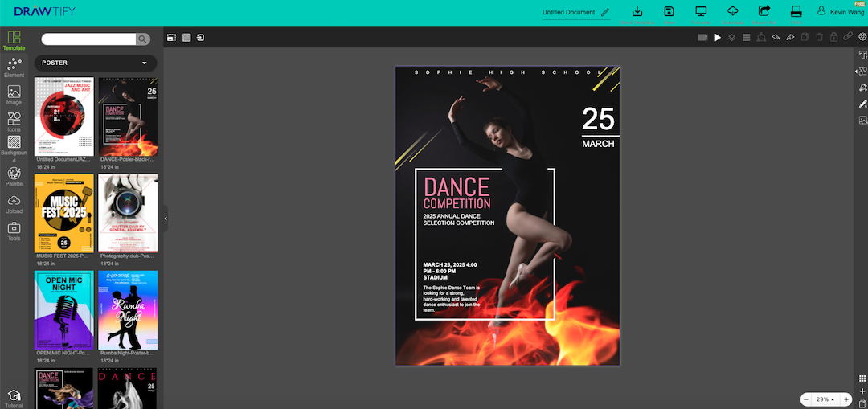Play the animation
The height and width of the screenshot is (409, 868).
click(718, 38)
